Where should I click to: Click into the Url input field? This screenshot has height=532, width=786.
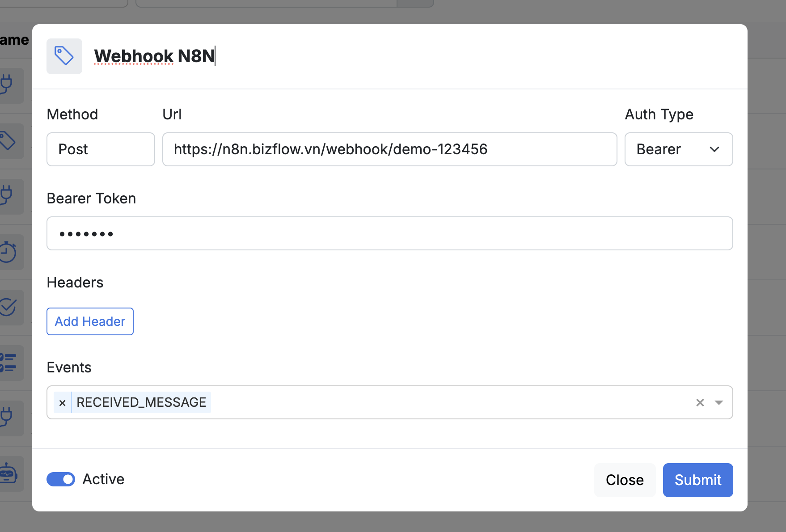click(389, 149)
